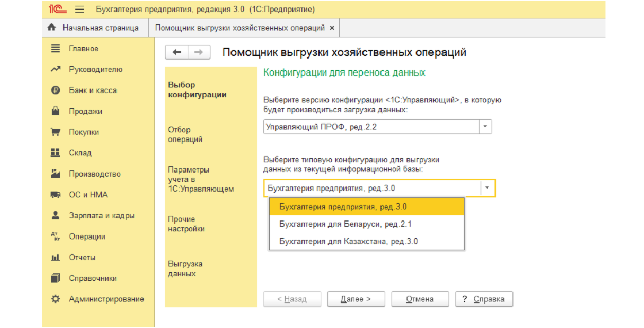Click the Банк и касса ruble icon

tap(55, 90)
